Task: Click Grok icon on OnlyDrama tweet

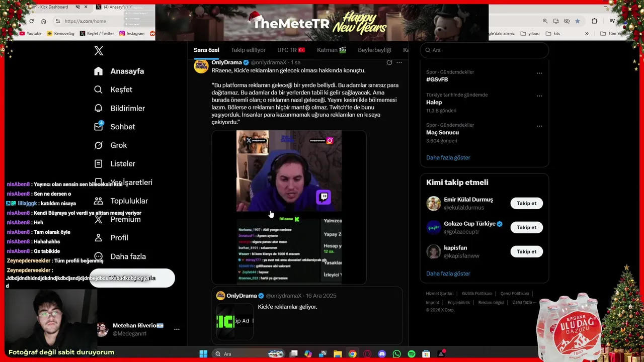Action: [x=389, y=63]
